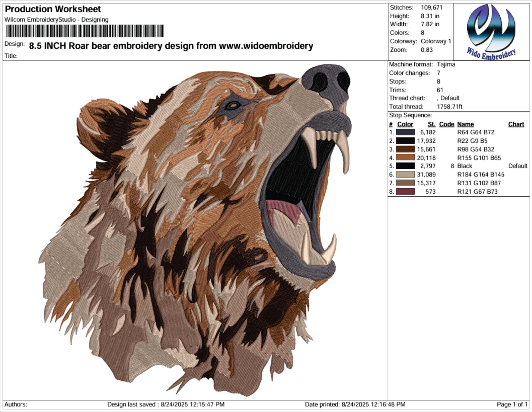The width and height of the screenshot is (532, 412).
Task: Click the Name column header
Action: tap(465, 124)
